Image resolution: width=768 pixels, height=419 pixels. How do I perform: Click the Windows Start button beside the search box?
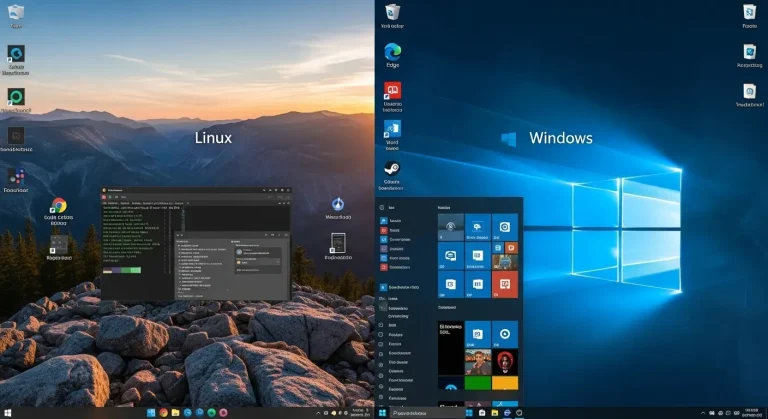click(x=382, y=413)
